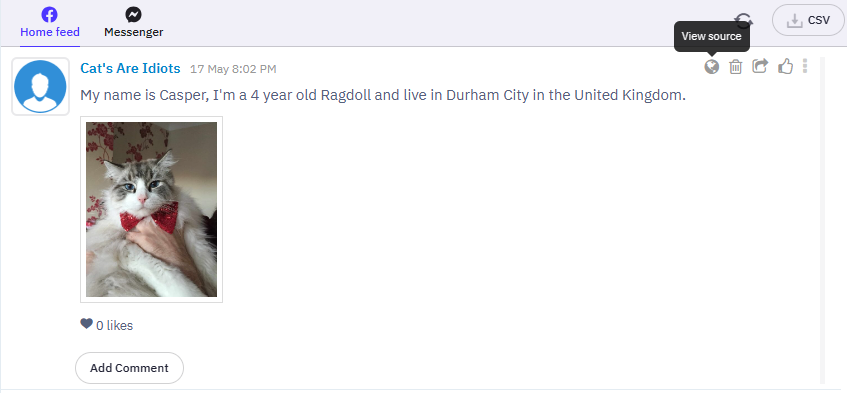847x393 pixels.
Task: Open the cat with bow tie photo
Action: 151,209
